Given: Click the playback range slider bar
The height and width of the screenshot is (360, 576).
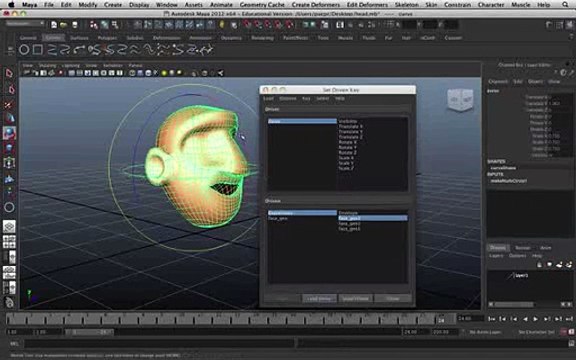Looking at the screenshot, I should [x=89, y=332].
